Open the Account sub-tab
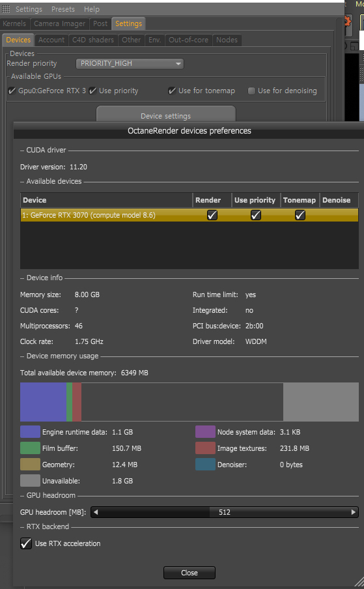 pos(51,40)
